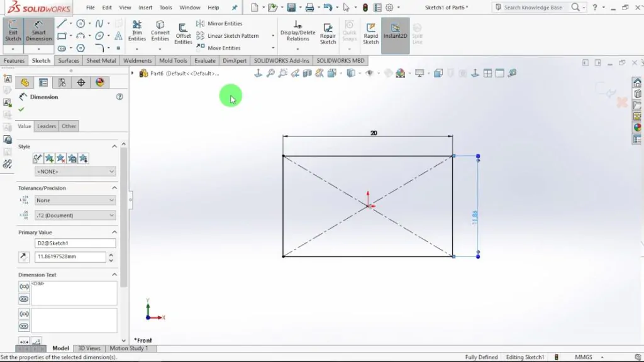This screenshot has width=644, height=362.
Task: Click the Exit Sketch button
Action: [13, 31]
